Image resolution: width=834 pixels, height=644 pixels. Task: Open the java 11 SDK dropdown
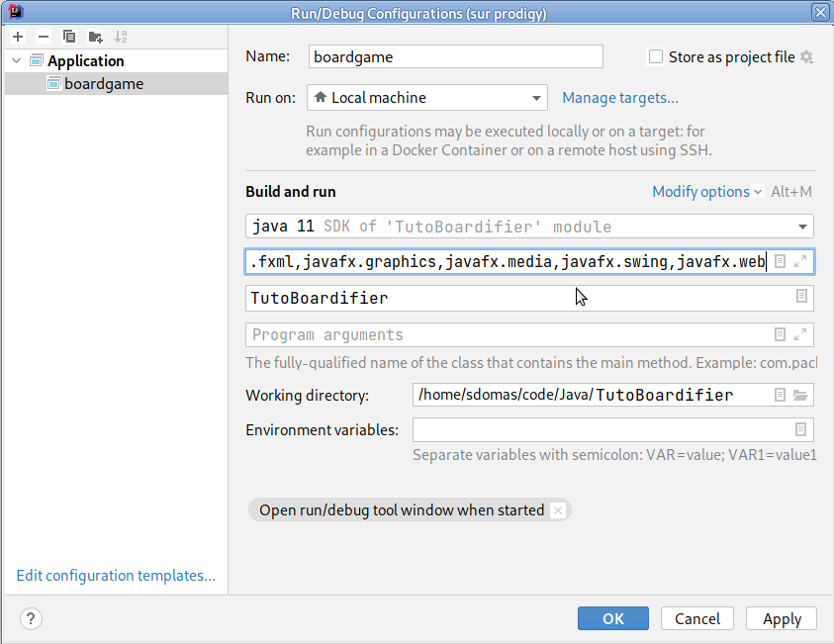point(529,227)
